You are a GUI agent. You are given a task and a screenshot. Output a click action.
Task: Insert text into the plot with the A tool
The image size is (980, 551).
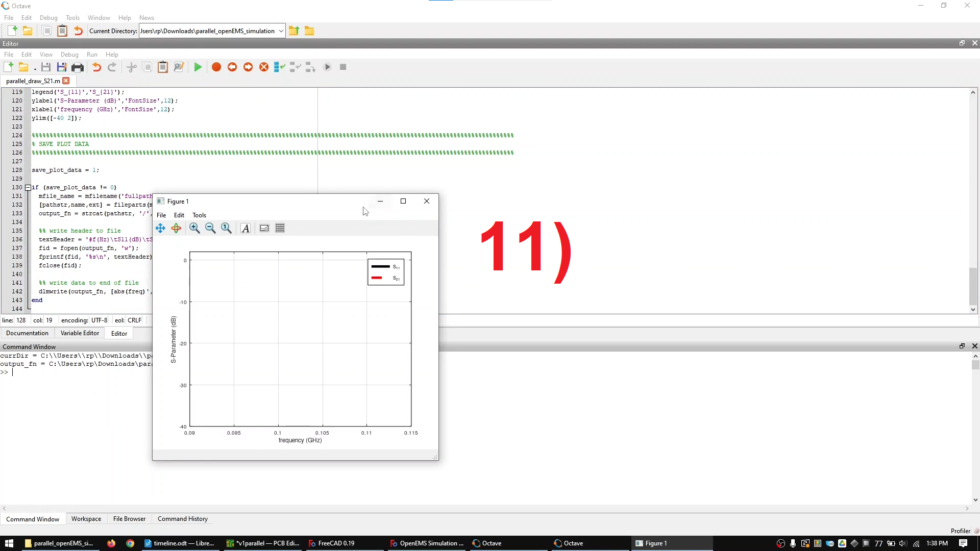point(246,228)
